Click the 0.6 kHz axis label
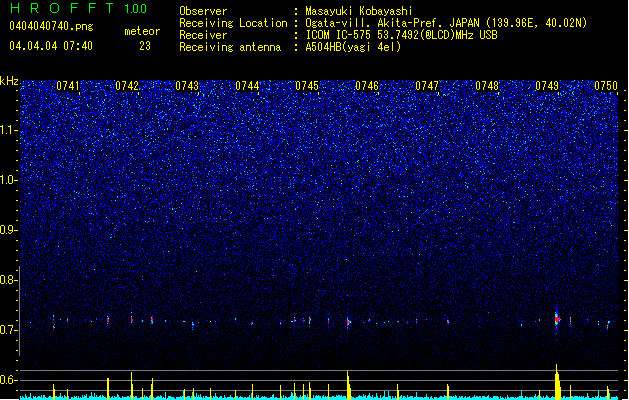This screenshot has width=629, height=400. (9, 380)
